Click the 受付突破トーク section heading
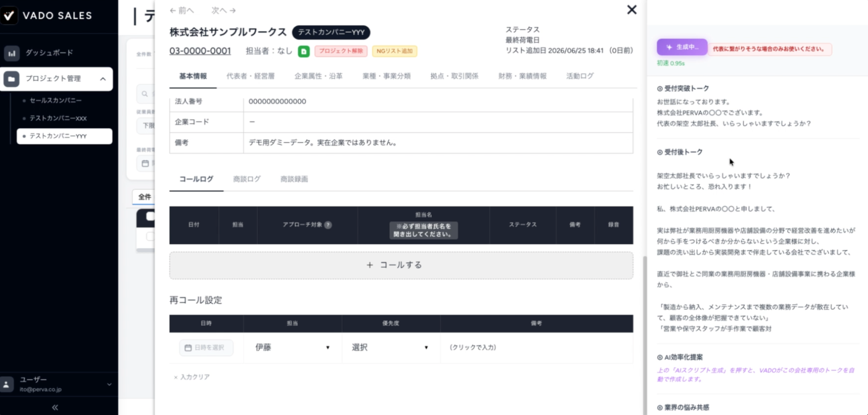This screenshot has width=868, height=415. pos(683,89)
